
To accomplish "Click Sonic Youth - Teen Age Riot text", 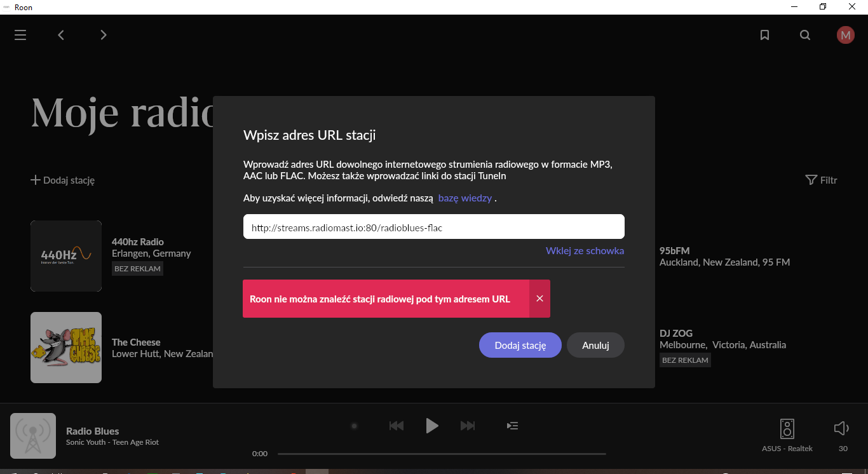I will (112, 442).
